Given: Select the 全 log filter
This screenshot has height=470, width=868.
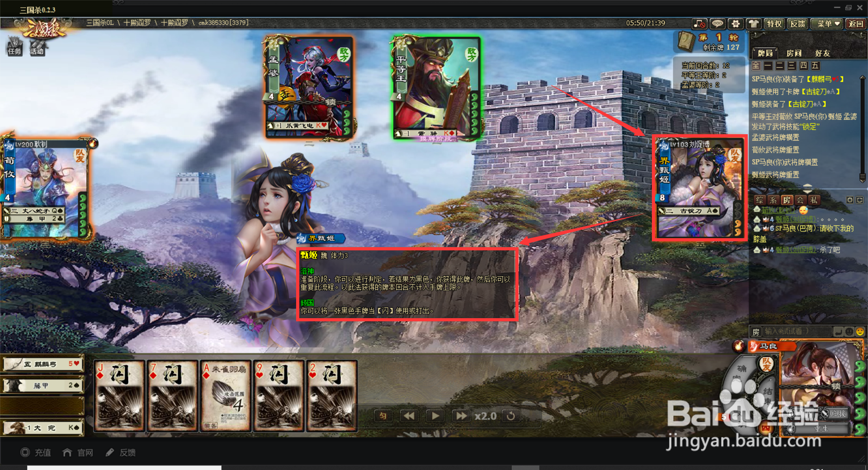Looking at the screenshot, I should point(756,66).
